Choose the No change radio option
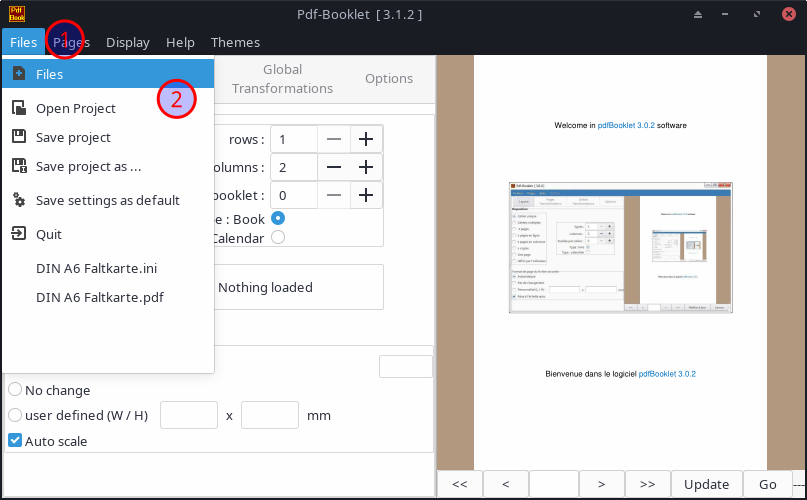The image size is (807, 500). [x=15, y=390]
